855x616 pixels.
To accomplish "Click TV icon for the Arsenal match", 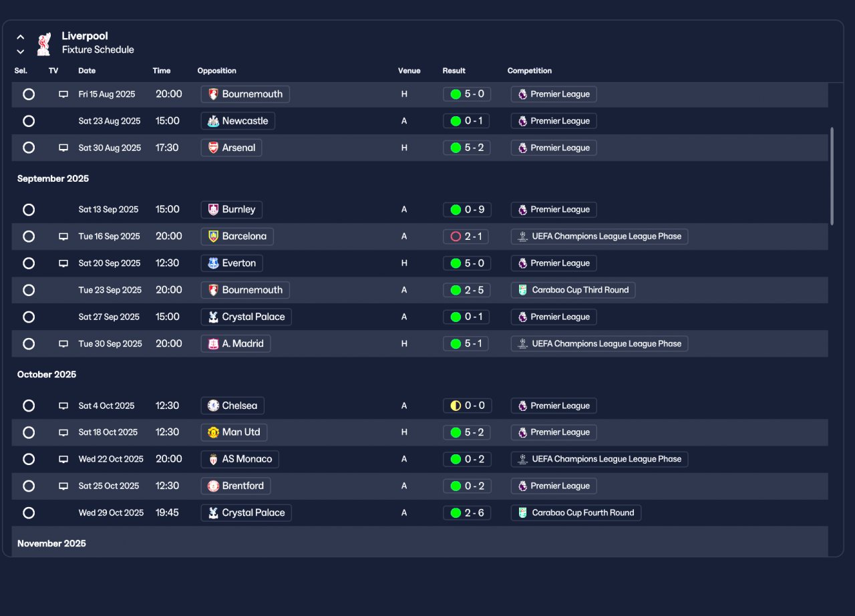I will click(63, 148).
